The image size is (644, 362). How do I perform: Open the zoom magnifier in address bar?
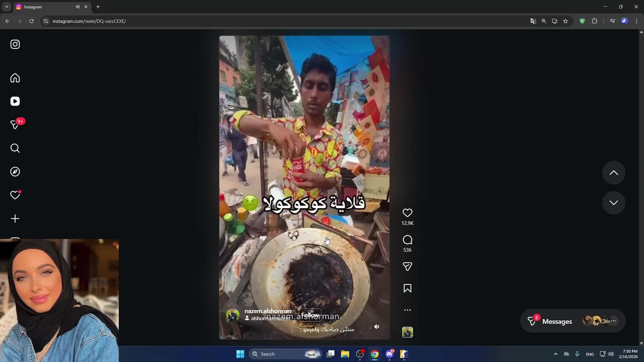pos(544,21)
